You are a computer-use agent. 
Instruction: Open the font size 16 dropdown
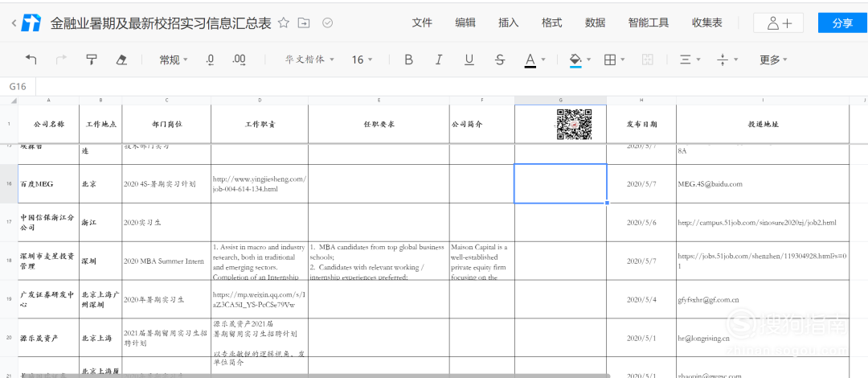click(x=362, y=60)
